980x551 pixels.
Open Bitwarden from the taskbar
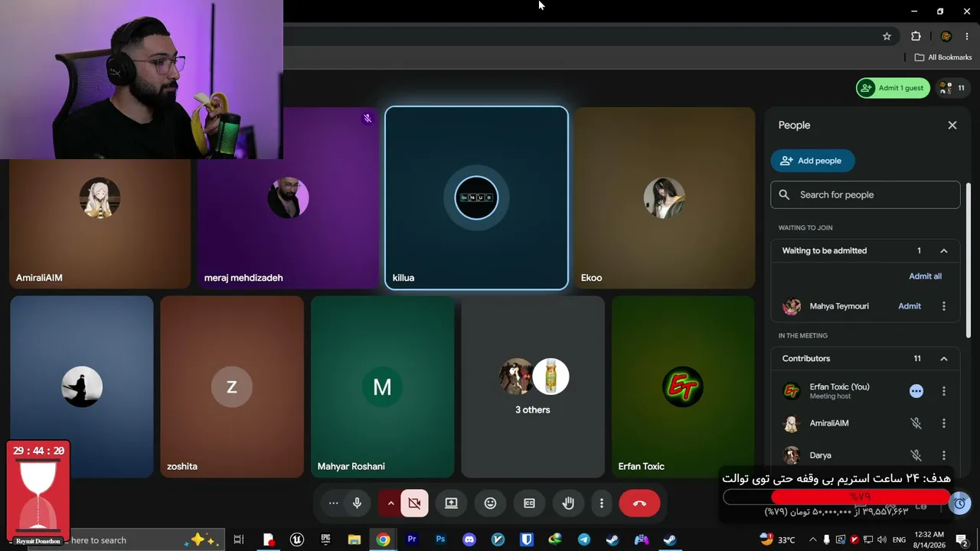click(x=527, y=540)
